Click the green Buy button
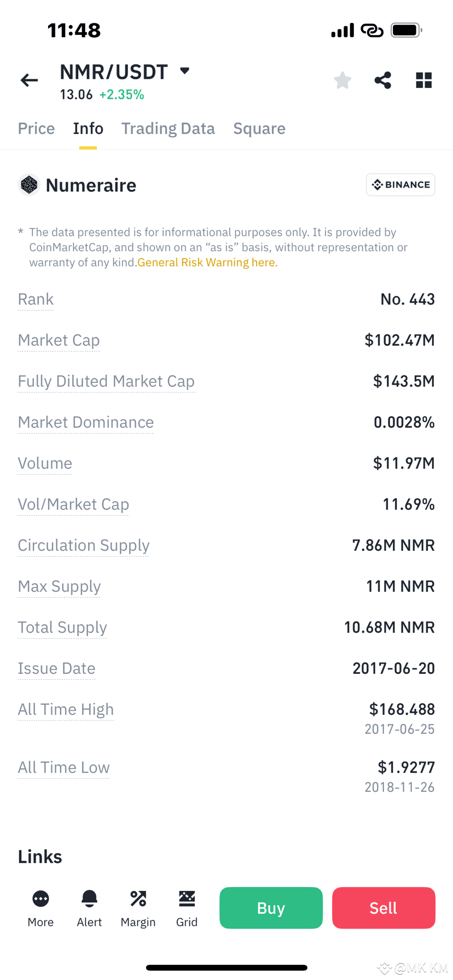The width and height of the screenshot is (453, 980). point(271,908)
